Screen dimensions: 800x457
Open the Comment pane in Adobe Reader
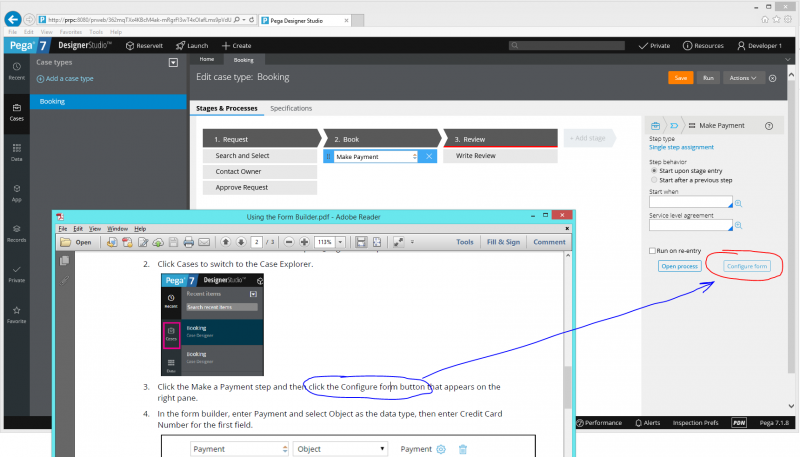pos(549,242)
